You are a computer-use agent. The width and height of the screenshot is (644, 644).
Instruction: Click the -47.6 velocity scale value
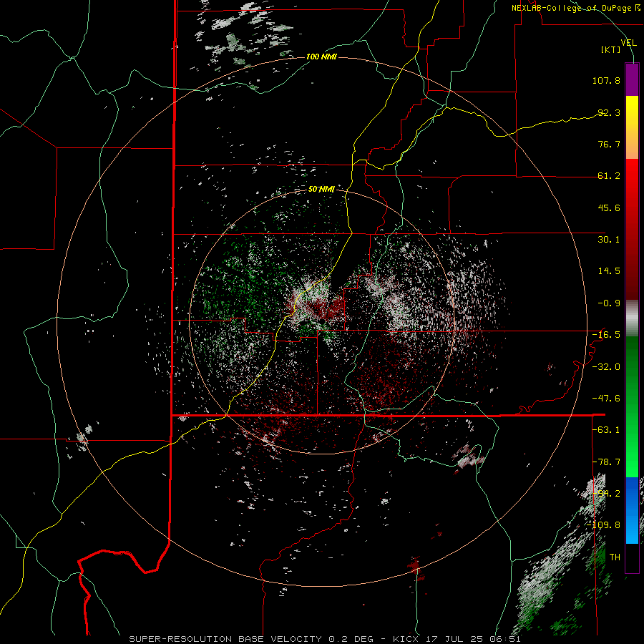[606, 399]
